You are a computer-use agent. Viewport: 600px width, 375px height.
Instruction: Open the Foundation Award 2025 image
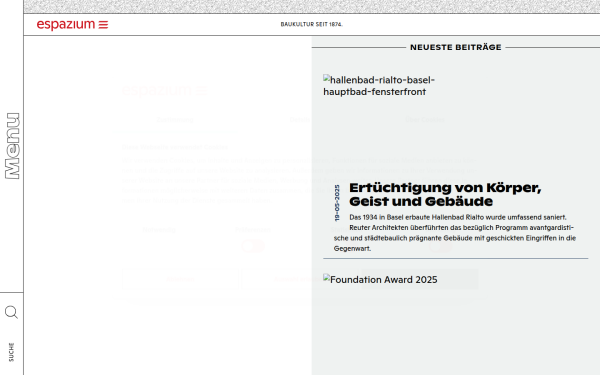(380, 279)
